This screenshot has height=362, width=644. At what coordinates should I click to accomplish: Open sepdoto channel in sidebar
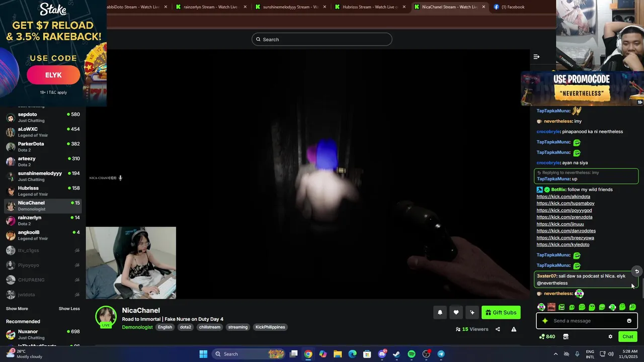click(x=43, y=117)
